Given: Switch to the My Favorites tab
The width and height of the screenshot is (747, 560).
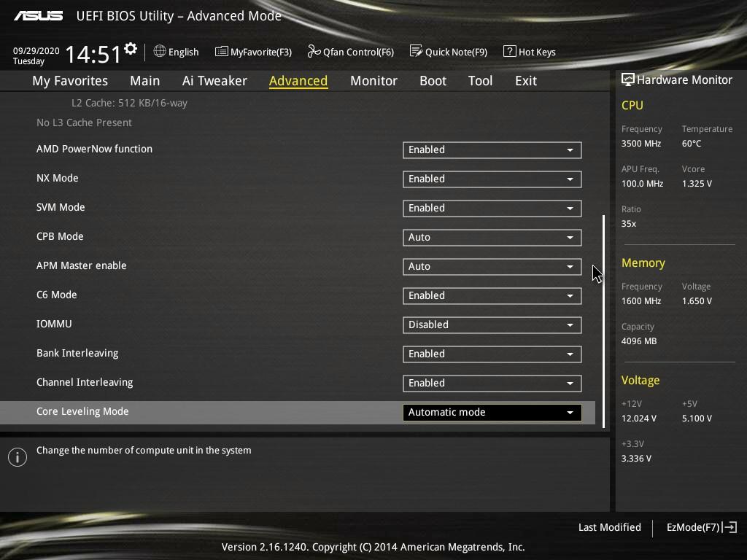Looking at the screenshot, I should tap(70, 81).
